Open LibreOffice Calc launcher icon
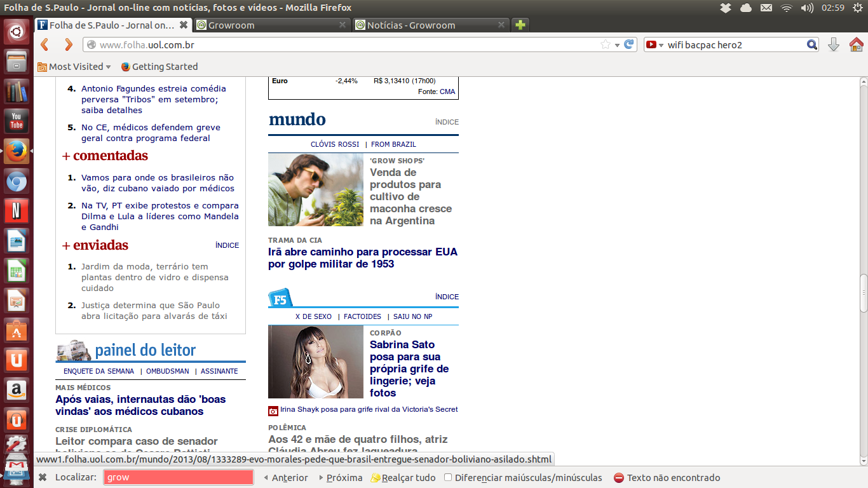This screenshot has height=488, width=868. point(17,271)
